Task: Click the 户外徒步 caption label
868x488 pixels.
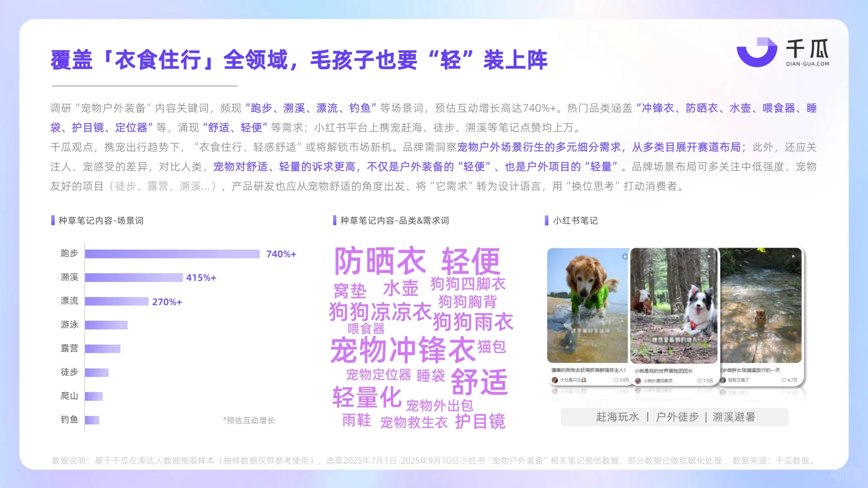Action: 677,417
